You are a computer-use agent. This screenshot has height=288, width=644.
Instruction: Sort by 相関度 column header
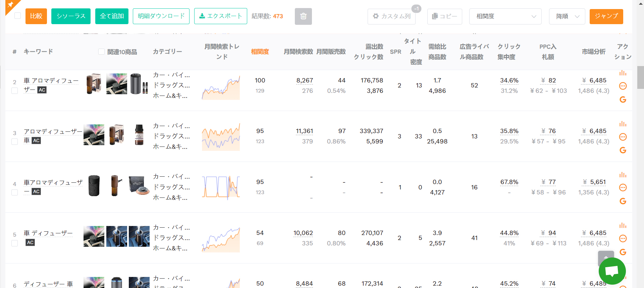(x=260, y=52)
